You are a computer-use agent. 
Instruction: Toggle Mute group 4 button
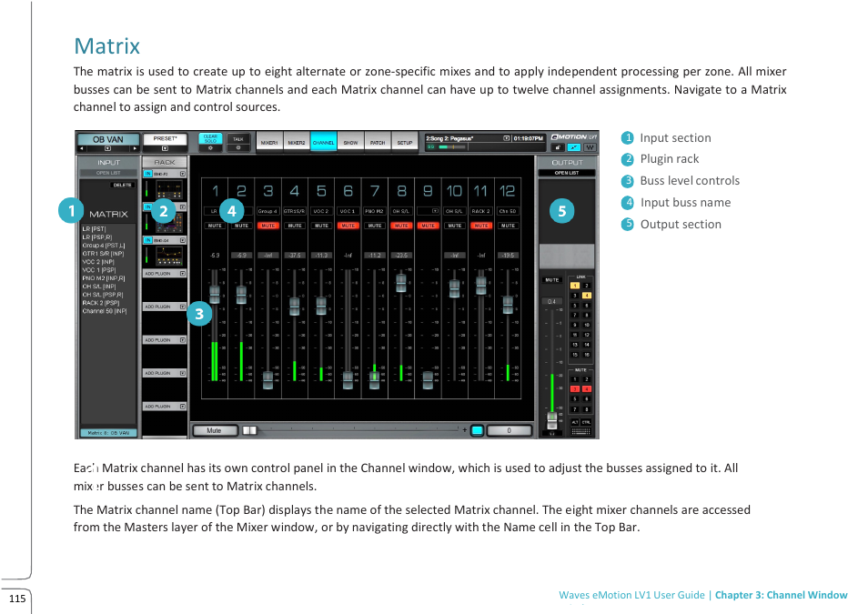coord(586,389)
